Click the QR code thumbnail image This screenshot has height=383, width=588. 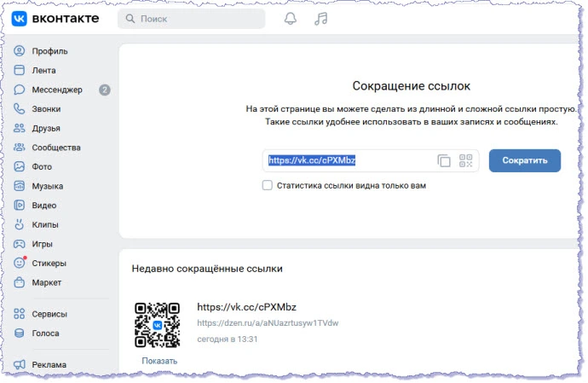(159, 324)
